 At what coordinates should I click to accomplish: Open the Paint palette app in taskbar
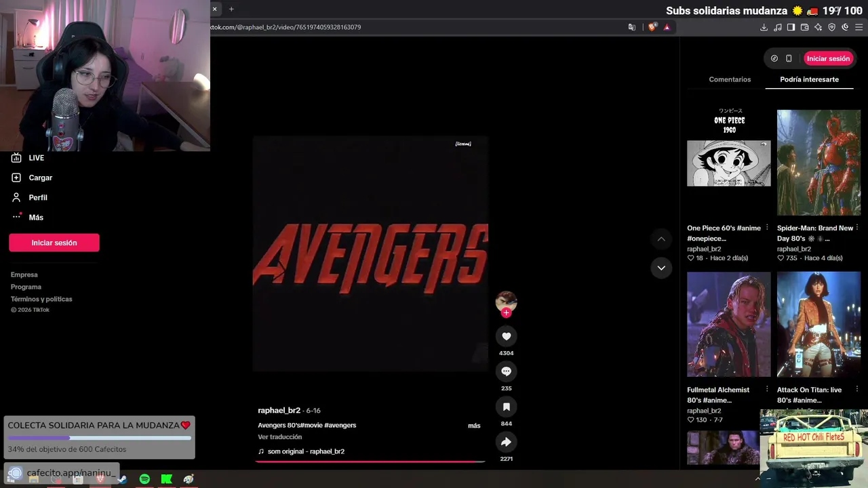(189, 479)
